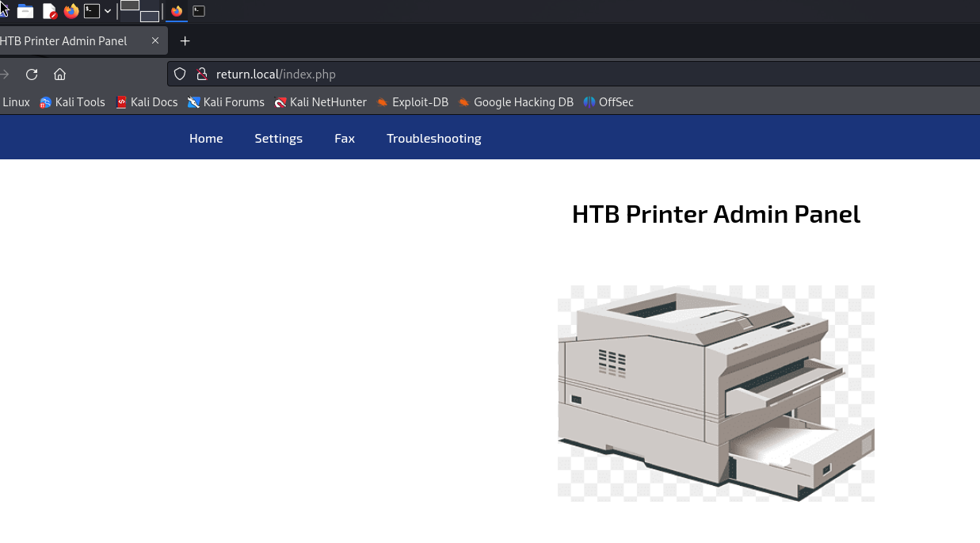Switch to the second workspace
980x543 pixels.
click(149, 16)
